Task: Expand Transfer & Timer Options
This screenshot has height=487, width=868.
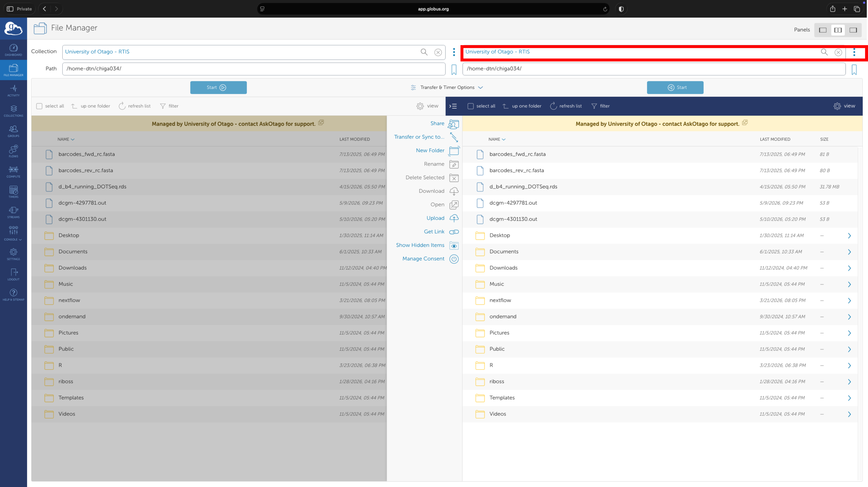Action: tap(447, 88)
